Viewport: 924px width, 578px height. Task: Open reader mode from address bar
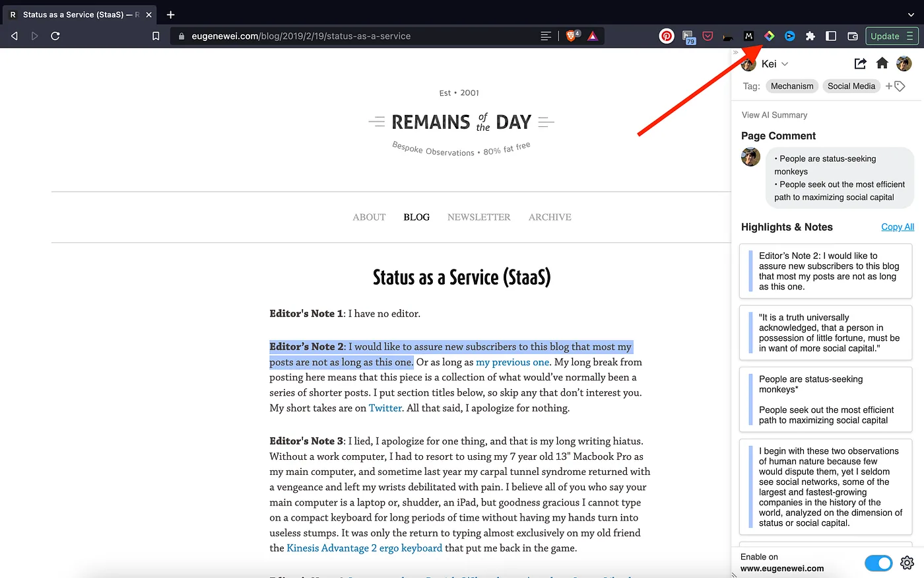pyautogui.click(x=546, y=36)
